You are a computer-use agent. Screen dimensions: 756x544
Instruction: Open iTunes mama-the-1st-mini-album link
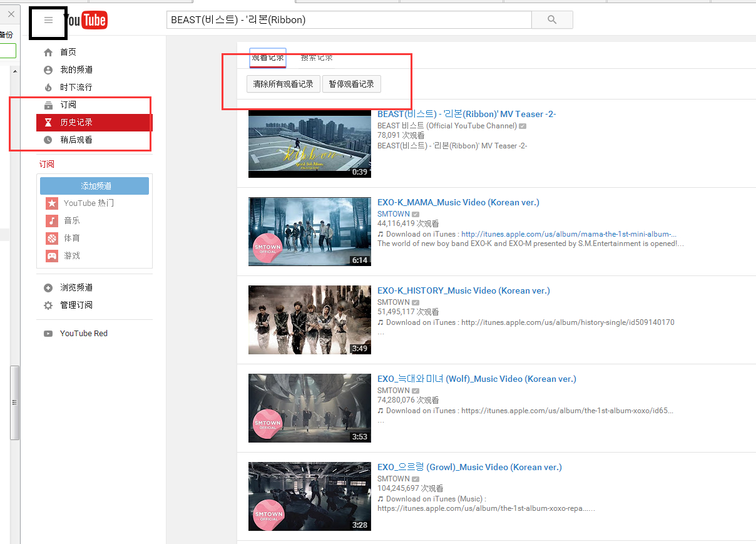(x=569, y=234)
